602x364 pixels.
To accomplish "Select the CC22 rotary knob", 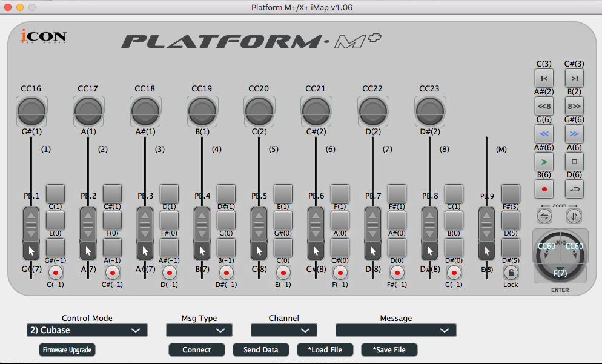I will click(x=373, y=111).
